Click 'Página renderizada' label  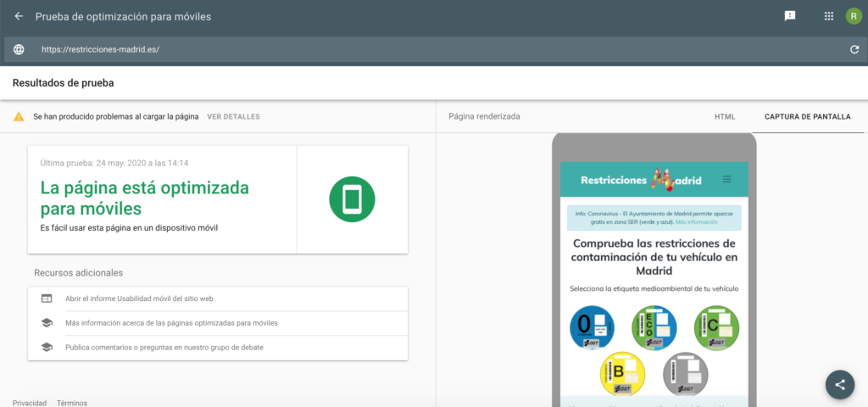pos(484,117)
